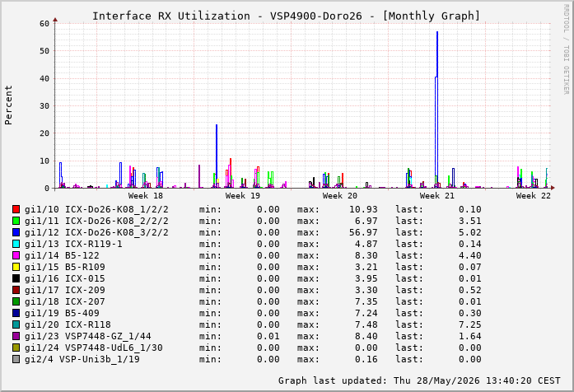Select legend label gi1/14 B5-122
This screenshot has height=392, width=574.
(62, 255)
